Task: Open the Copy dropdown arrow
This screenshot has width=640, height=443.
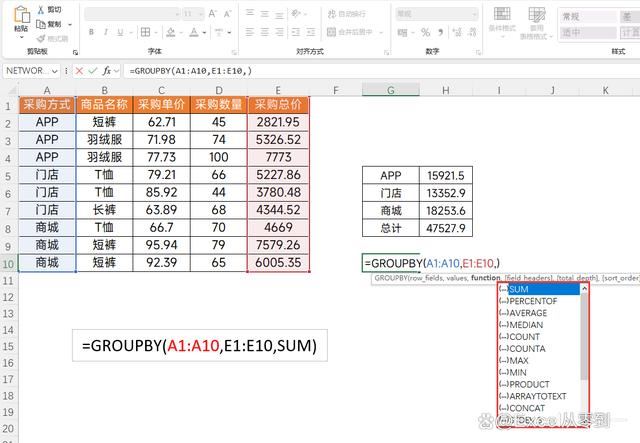Action: click(x=70, y=25)
